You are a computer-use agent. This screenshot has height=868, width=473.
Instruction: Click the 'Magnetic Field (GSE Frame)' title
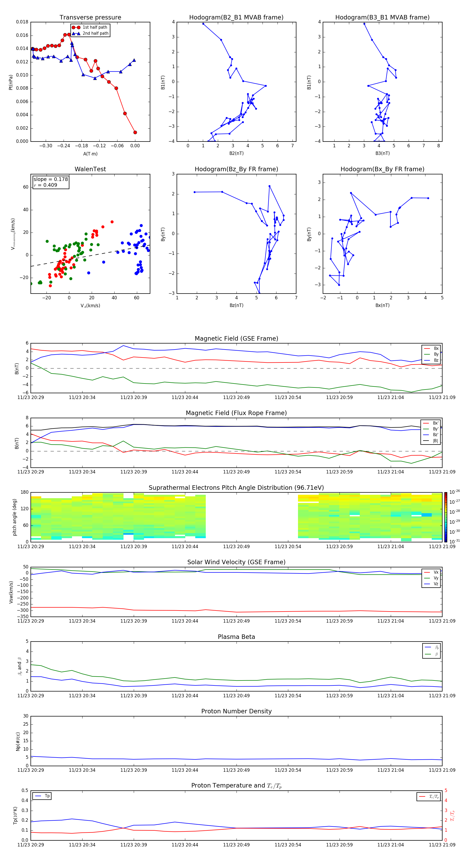[236, 339]
